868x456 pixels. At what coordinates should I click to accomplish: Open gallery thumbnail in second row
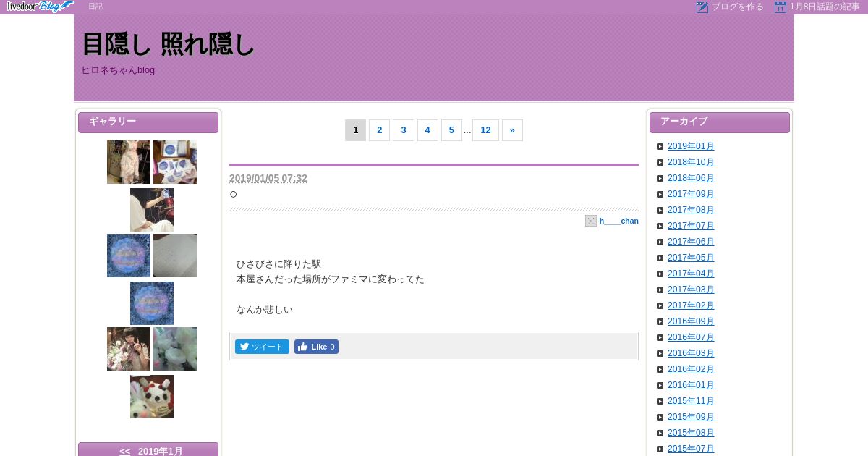152,210
